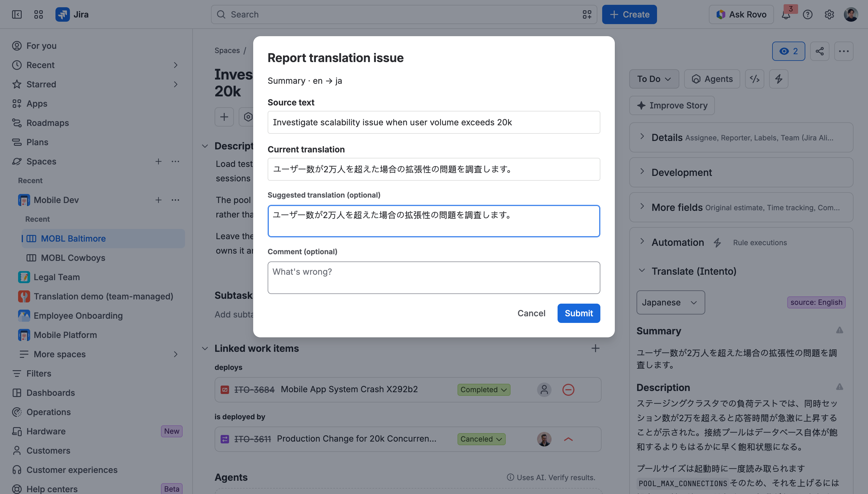Open the more actions ellipsis in issue header
The image size is (868, 494).
(x=844, y=51)
